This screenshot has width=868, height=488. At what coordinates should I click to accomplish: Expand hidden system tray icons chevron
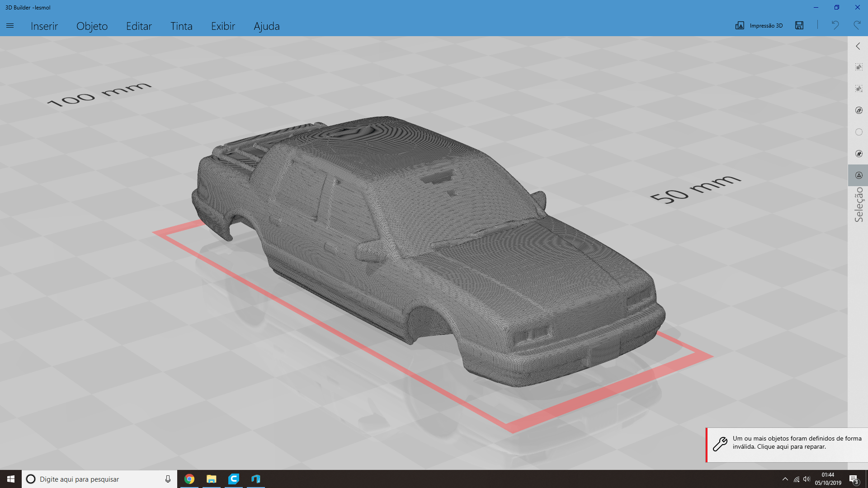coord(785,479)
